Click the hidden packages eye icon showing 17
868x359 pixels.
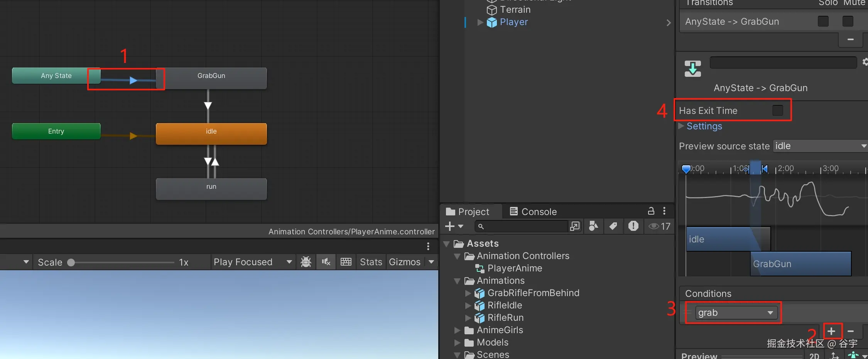click(659, 226)
